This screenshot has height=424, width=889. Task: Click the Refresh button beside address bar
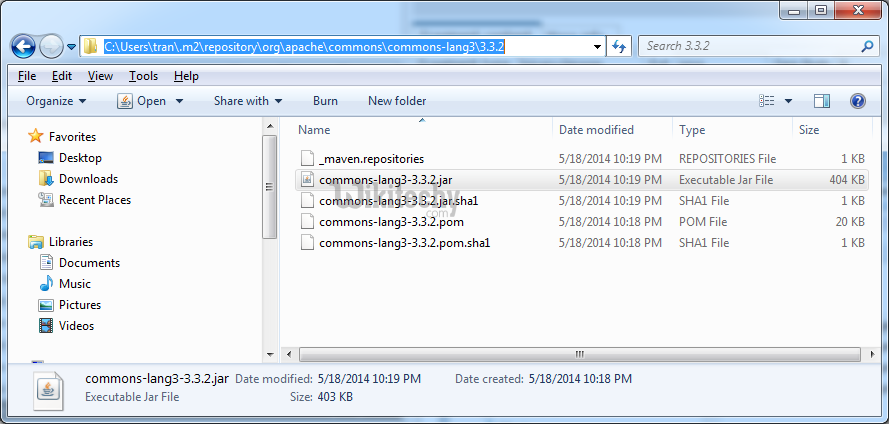(618, 46)
